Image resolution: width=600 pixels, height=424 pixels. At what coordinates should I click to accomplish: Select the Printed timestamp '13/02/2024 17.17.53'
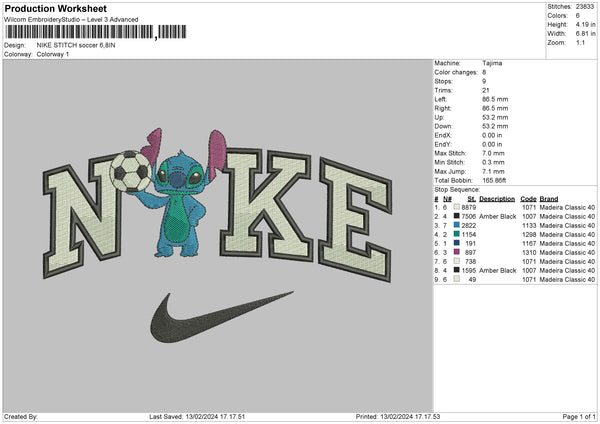pyautogui.click(x=410, y=416)
